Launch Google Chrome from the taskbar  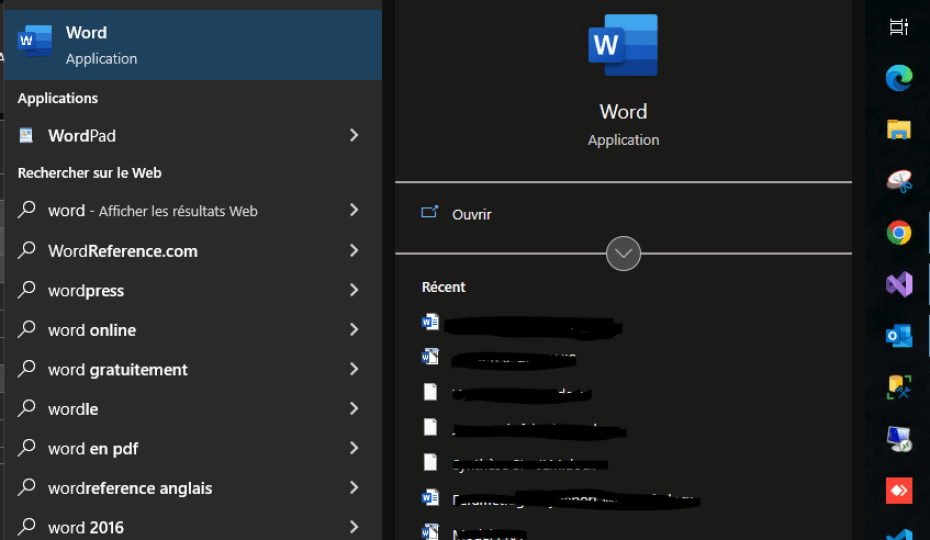[x=899, y=233]
